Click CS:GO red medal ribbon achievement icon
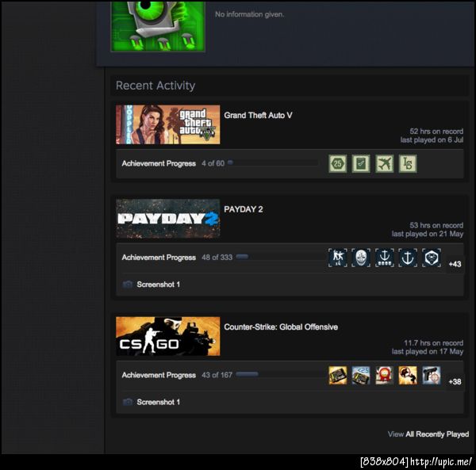 pos(384,376)
